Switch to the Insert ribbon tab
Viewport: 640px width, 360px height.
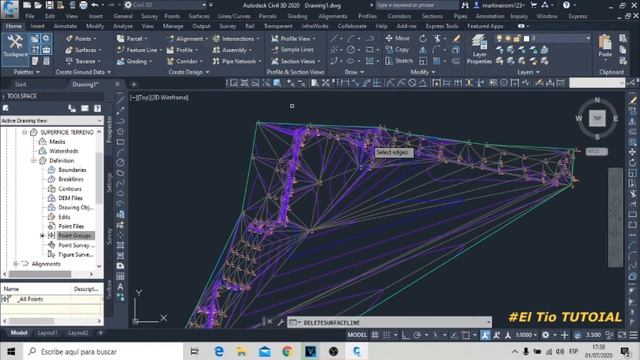coord(37,26)
